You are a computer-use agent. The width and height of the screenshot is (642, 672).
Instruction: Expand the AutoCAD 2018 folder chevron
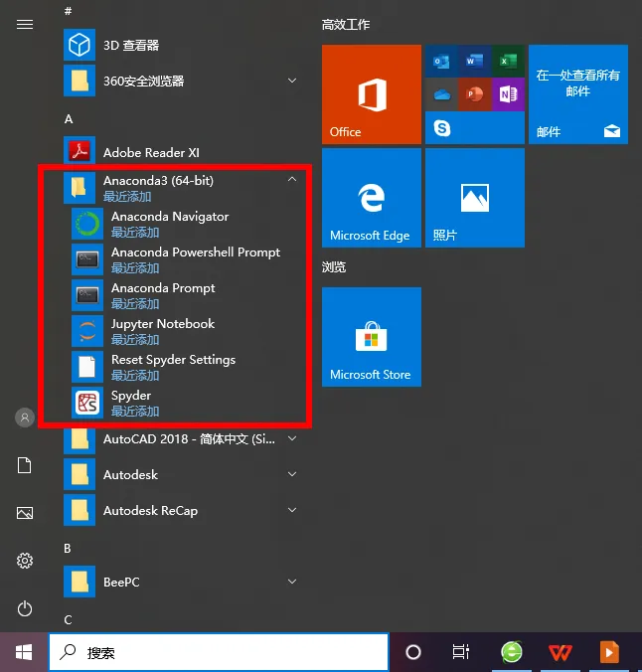coord(292,438)
